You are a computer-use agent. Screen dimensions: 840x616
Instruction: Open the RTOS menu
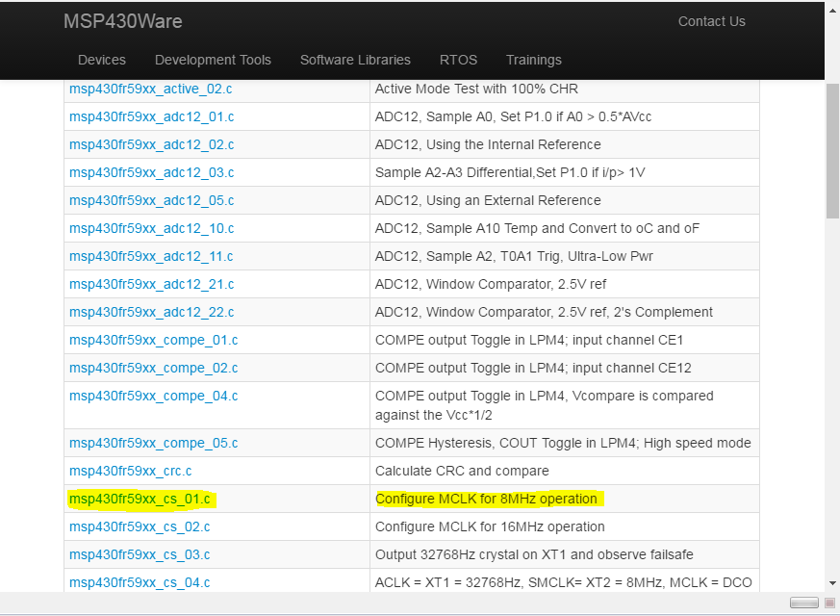(458, 60)
